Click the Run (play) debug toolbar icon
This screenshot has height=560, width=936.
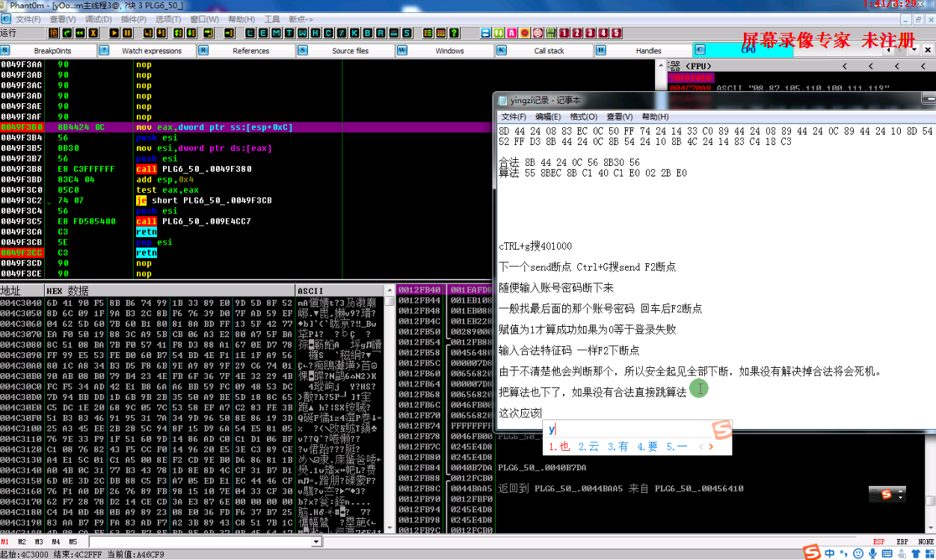(114, 33)
